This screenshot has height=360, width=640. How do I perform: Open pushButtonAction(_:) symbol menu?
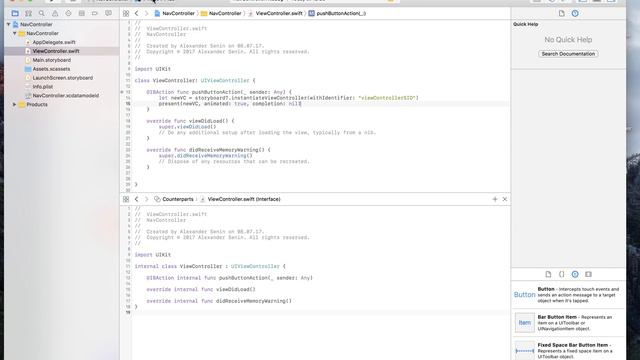tap(337, 13)
